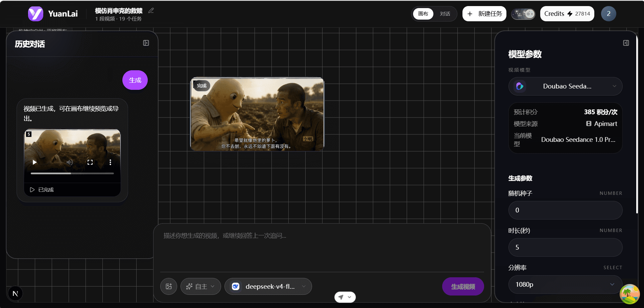Screen dimensions: 644x308
Task: Upload an image with the image icon
Action: (x=169, y=286)
